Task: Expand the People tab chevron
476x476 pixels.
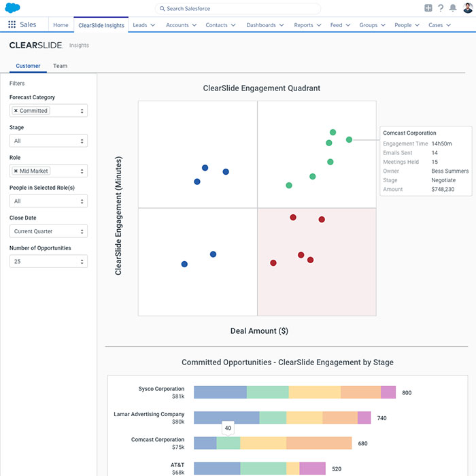Action: [417, 25]
